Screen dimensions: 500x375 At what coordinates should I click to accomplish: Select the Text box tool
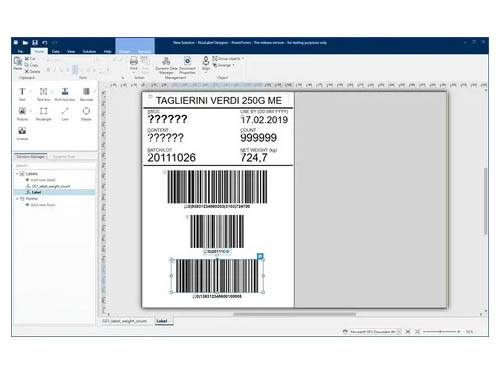click(43, 94)
